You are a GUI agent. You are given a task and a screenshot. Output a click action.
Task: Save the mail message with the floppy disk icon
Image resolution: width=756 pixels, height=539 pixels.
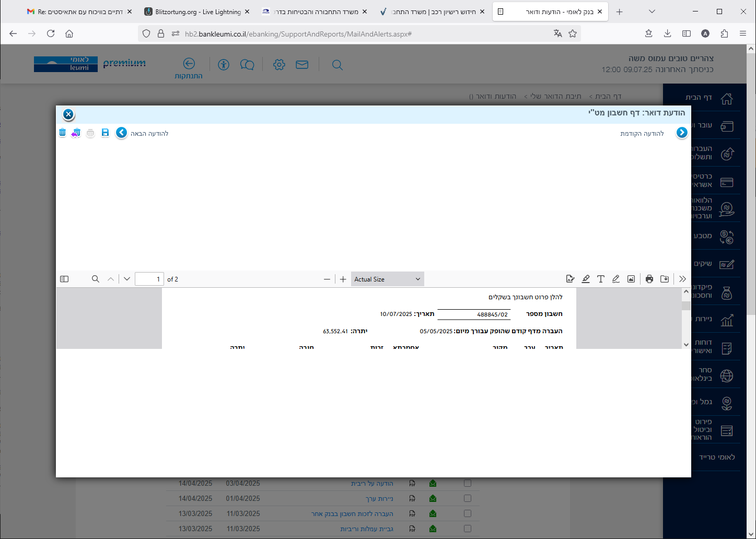click(105, 133)
